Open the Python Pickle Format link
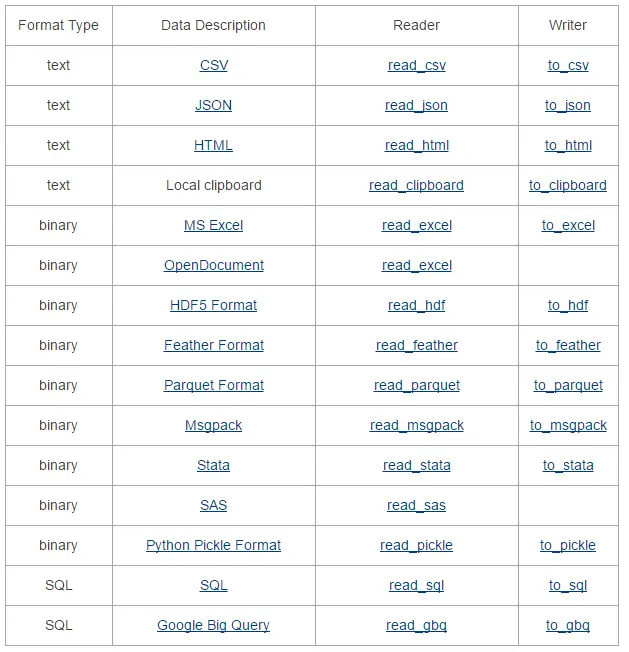The height and width of the screenshot is (652, 629). [213, 545]
